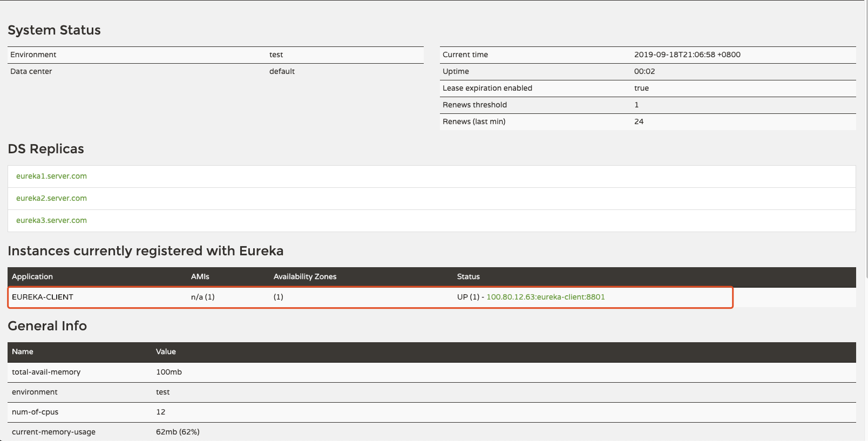Image resolution: width=868 pixels, height=441 pixels.
Task: Click the current-memory-usage 62mb (62%) value
Action: 178,432
